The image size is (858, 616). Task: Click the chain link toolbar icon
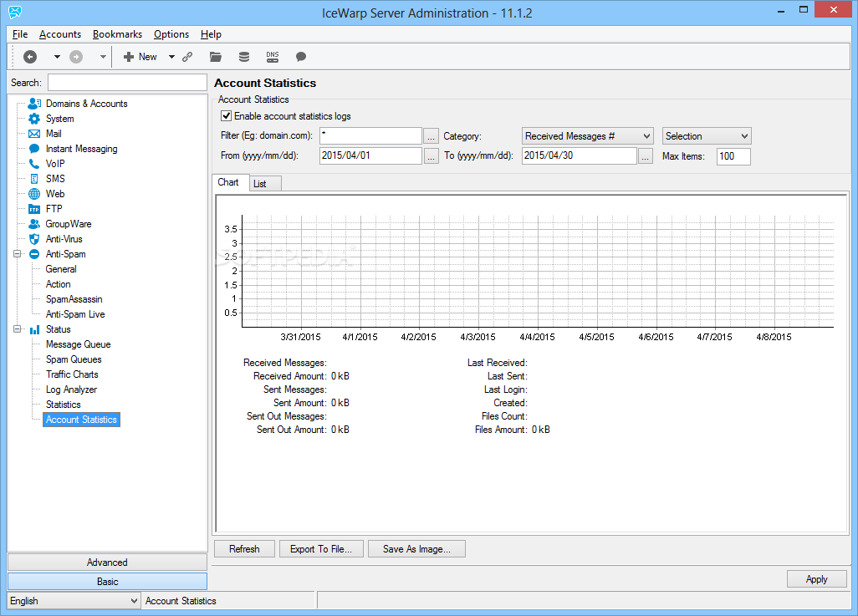(x=187, y=57)
